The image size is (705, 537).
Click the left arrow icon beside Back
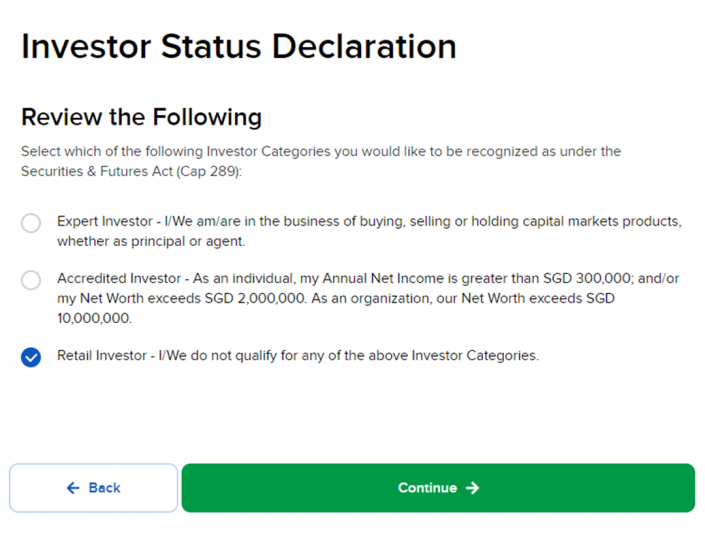pos(73,488)
